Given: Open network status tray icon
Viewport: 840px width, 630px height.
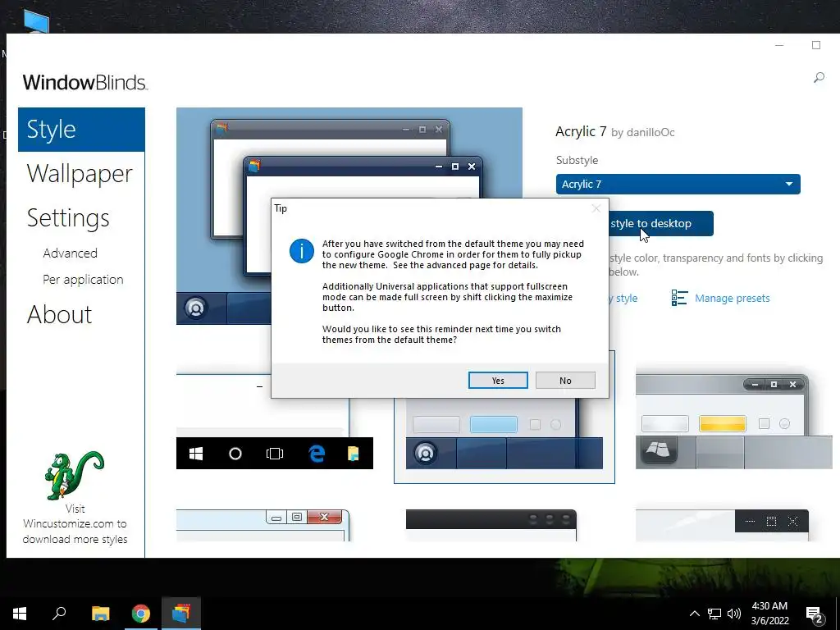Looking at the screenshot, I should [x=714, y=614].
